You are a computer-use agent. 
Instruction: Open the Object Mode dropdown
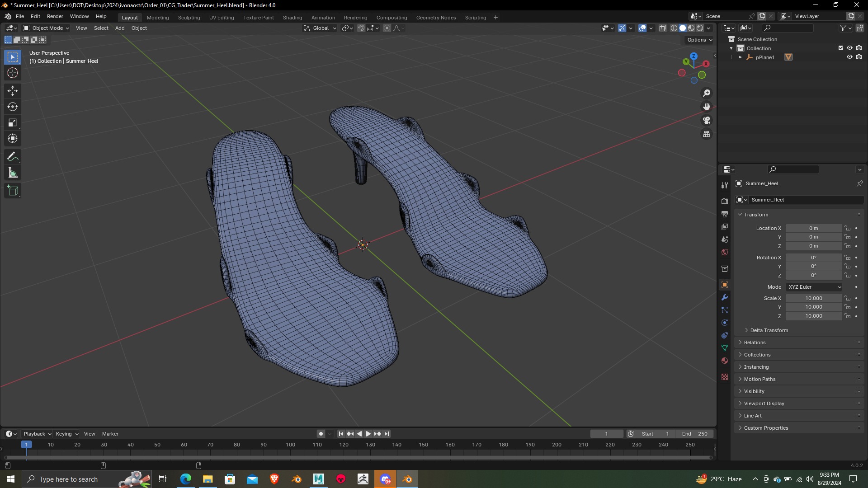pos(46,28)
